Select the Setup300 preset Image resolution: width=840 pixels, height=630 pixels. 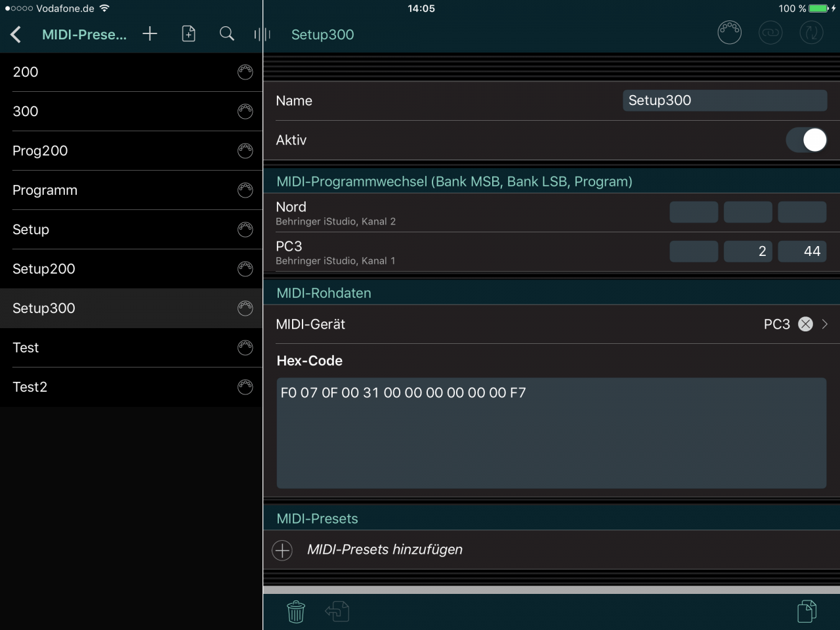tap(131, 308)
